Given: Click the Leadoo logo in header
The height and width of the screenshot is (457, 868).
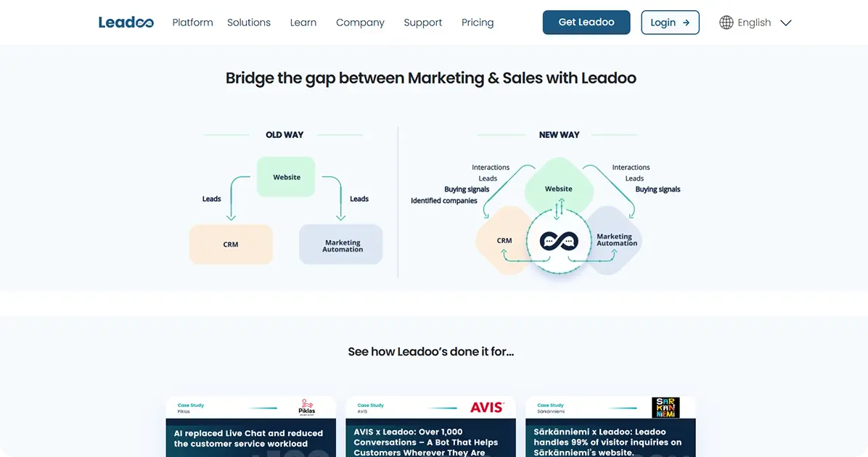Looking at the screenshot, I should click(x=126, y=22).
